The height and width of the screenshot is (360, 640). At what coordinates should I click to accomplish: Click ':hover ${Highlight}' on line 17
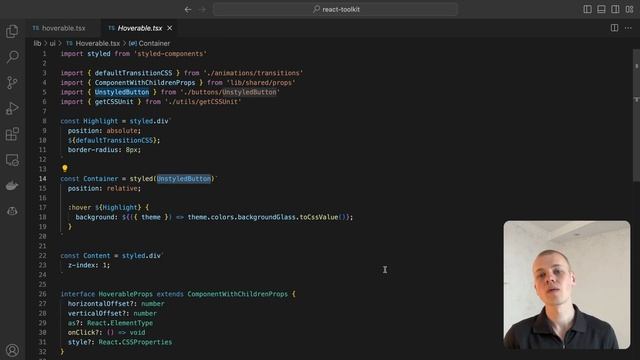coord(104,208)
